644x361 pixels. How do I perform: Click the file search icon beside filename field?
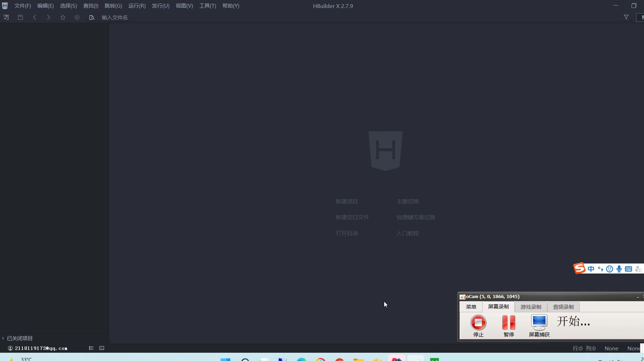(92, 17)
